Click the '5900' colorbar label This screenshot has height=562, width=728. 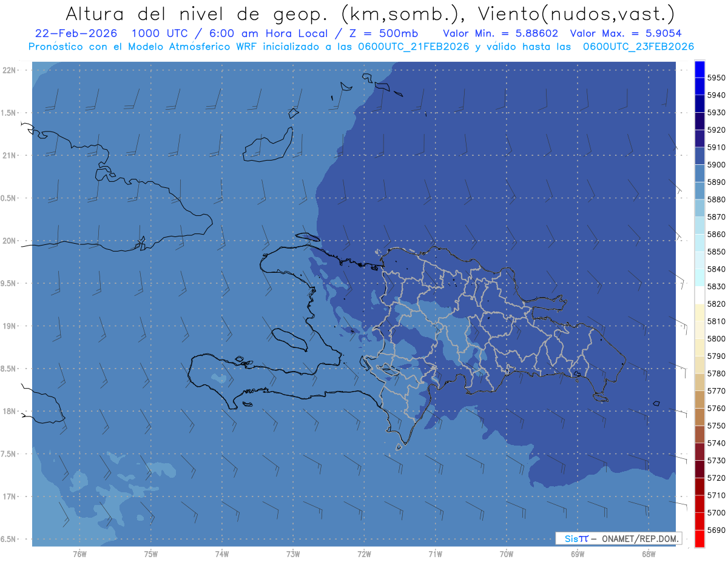click(x=716, y=165)
